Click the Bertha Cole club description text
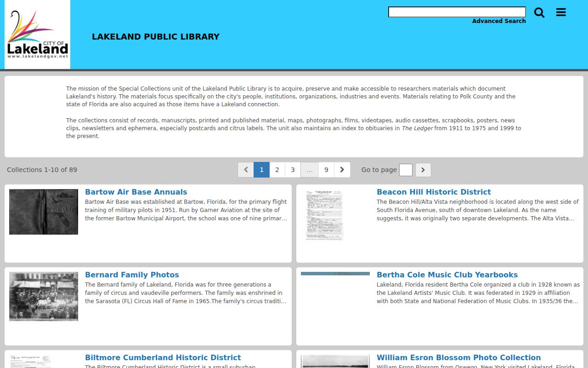This screenshot has height=368, width=588. tap(478, 293)
